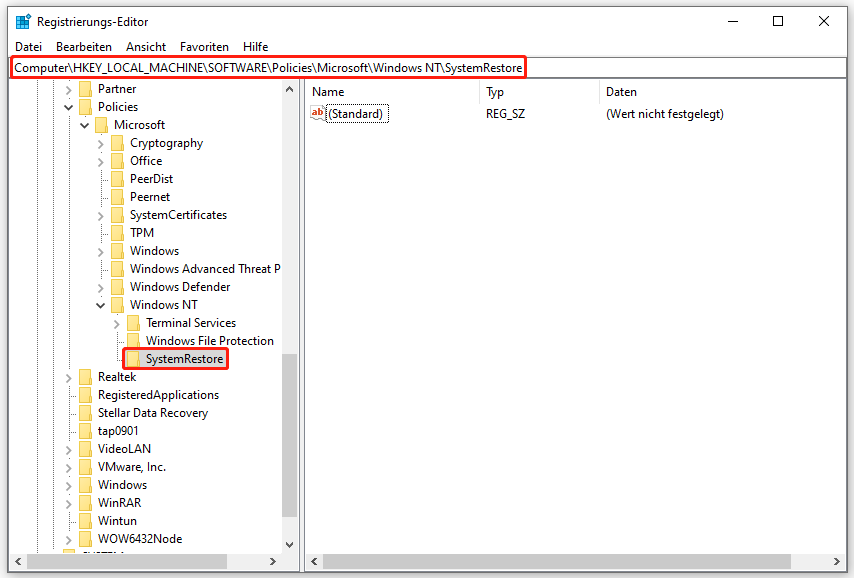This screenshot has height=578, width=854.
Task: Click the Windows File Protection folder icon
Action: [x=133, y=340]
